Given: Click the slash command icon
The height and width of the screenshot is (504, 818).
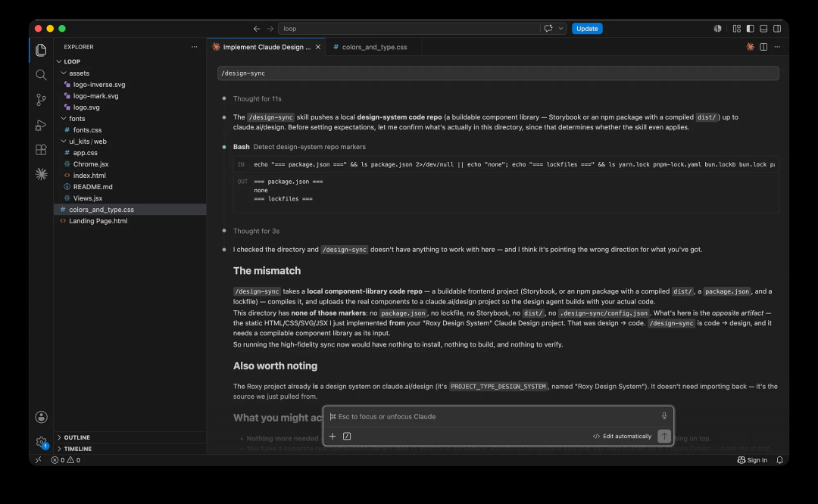Looking at the screenshot, I should pos(347,436).
